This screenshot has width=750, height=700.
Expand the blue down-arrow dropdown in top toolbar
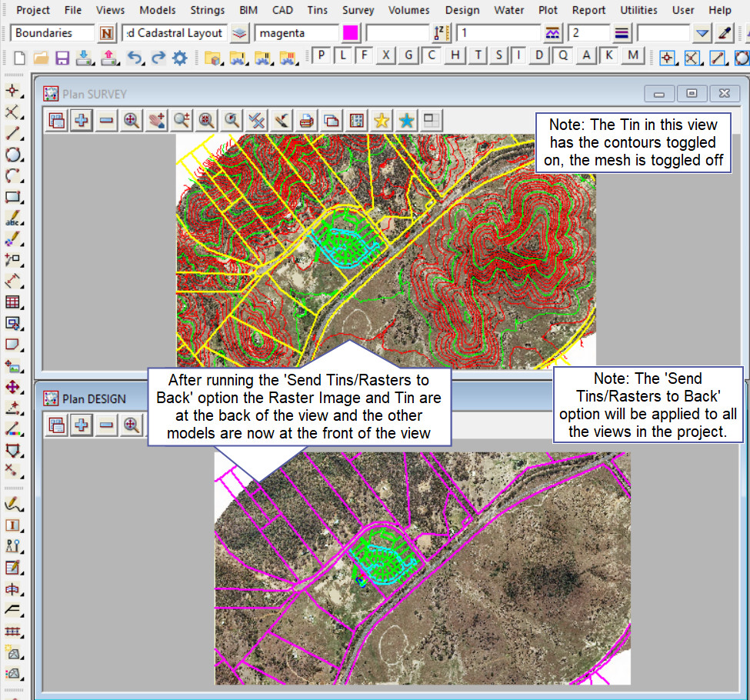pos(701,33)
